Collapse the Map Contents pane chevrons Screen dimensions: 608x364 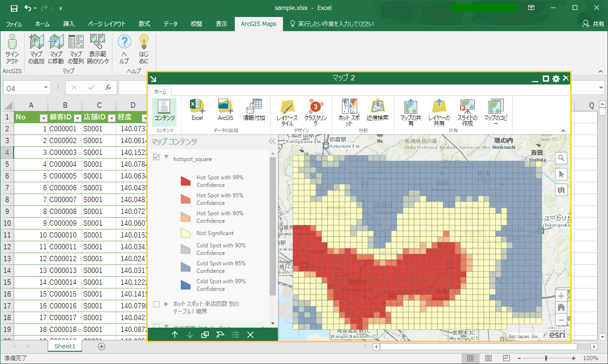click(272, 141)
